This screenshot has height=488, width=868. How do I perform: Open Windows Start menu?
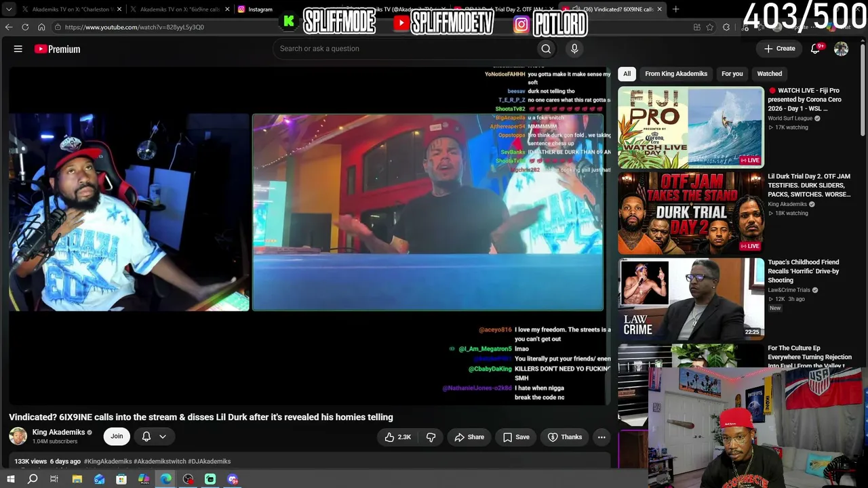tap(10, 479)
